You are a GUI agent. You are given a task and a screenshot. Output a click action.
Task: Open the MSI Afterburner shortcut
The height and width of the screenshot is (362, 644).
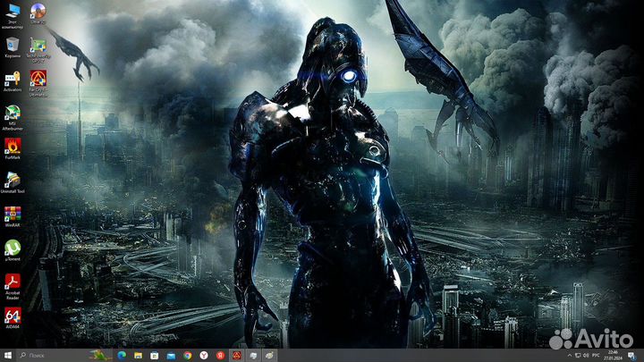coord(13,118)
